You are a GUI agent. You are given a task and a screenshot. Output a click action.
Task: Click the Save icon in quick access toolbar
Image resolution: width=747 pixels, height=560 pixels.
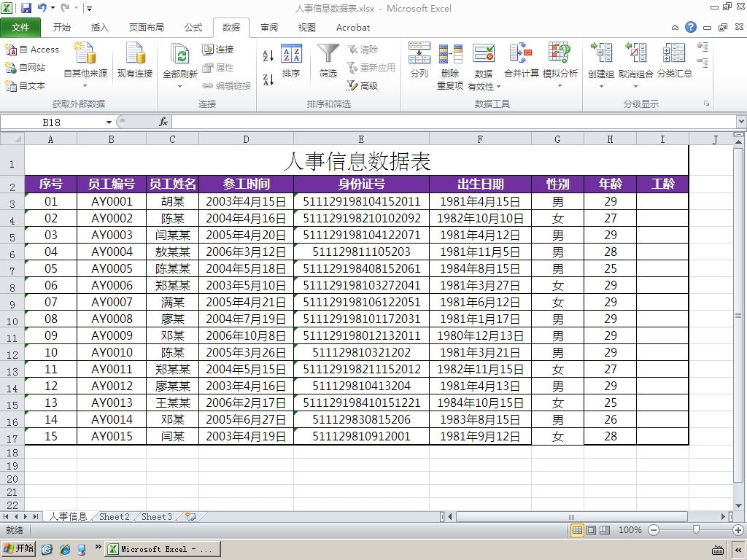pyautogui.click(x=26, y=7)
